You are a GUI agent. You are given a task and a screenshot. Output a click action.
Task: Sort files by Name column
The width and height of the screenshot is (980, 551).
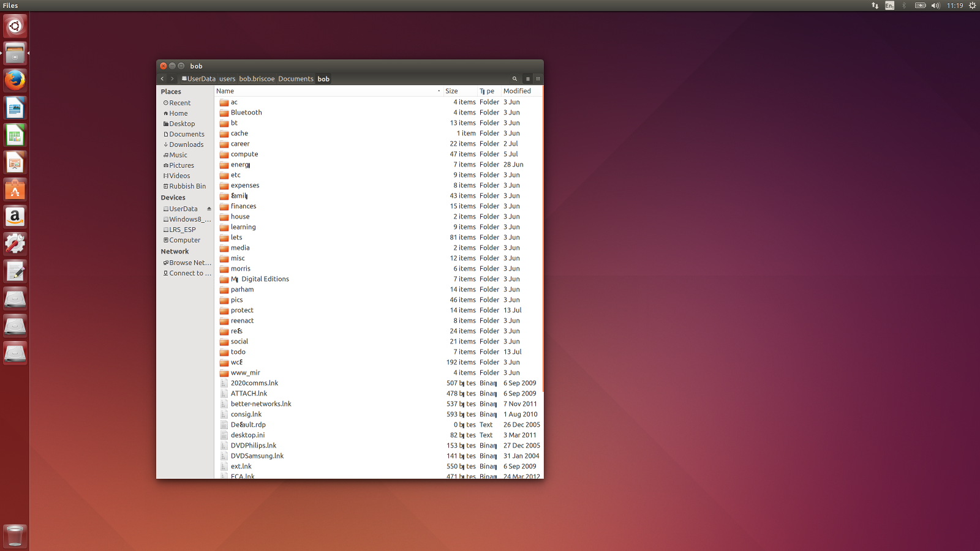(x=225, y=91)
